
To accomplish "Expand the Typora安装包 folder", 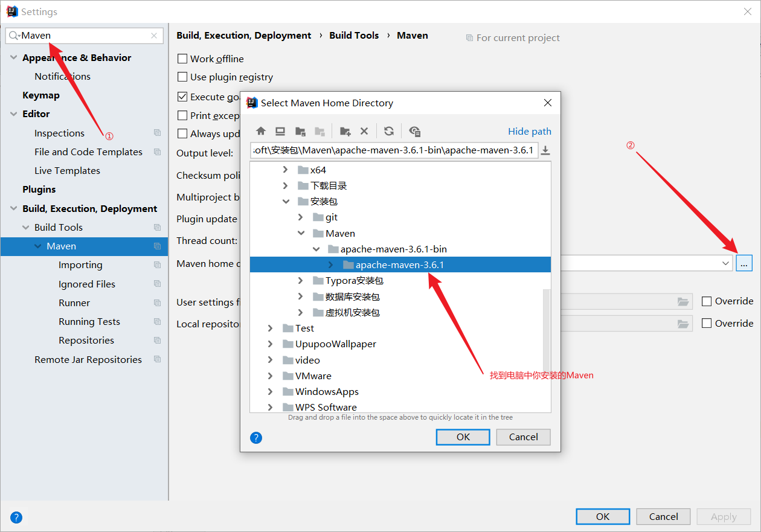I will point(301,280).
